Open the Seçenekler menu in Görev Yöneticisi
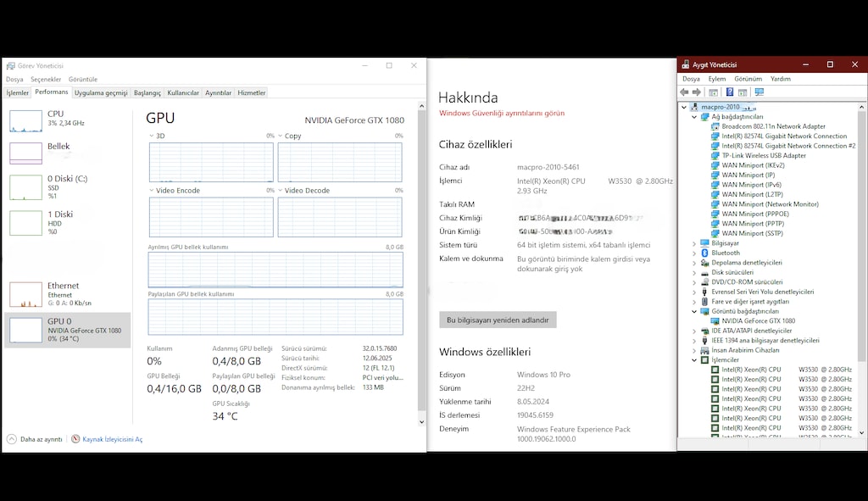Screen dimensions: 868x501 [x=46, y=80]
